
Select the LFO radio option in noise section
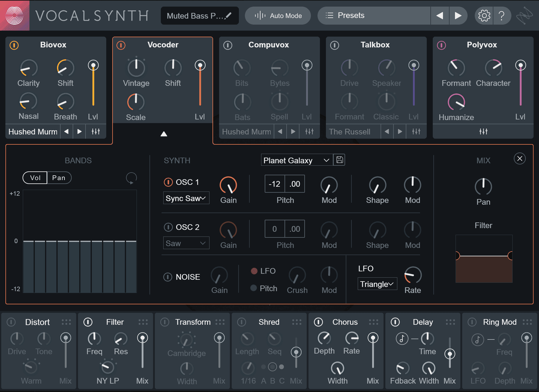click(x=254, y=271)
